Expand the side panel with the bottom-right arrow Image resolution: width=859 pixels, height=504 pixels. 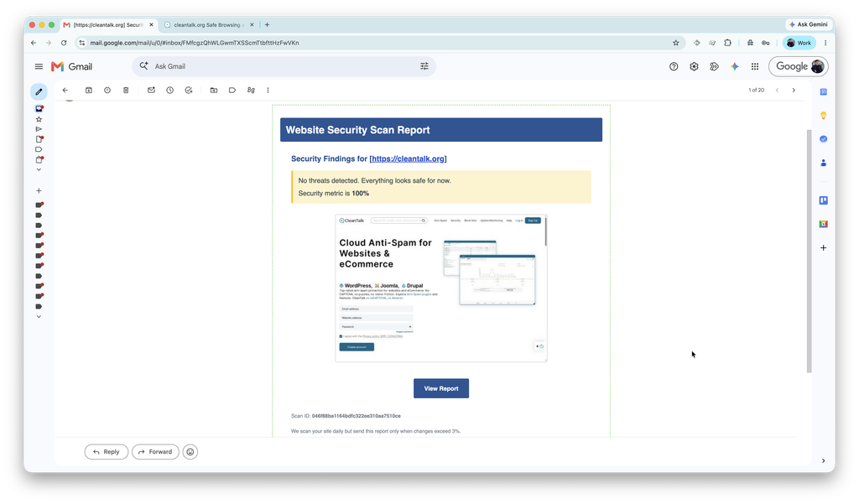824,460
